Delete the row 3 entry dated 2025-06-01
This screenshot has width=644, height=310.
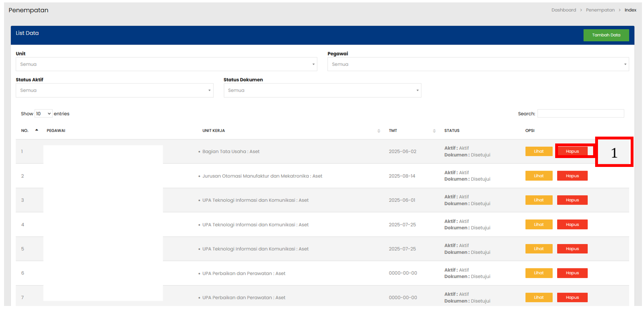(x=572, y=200)
